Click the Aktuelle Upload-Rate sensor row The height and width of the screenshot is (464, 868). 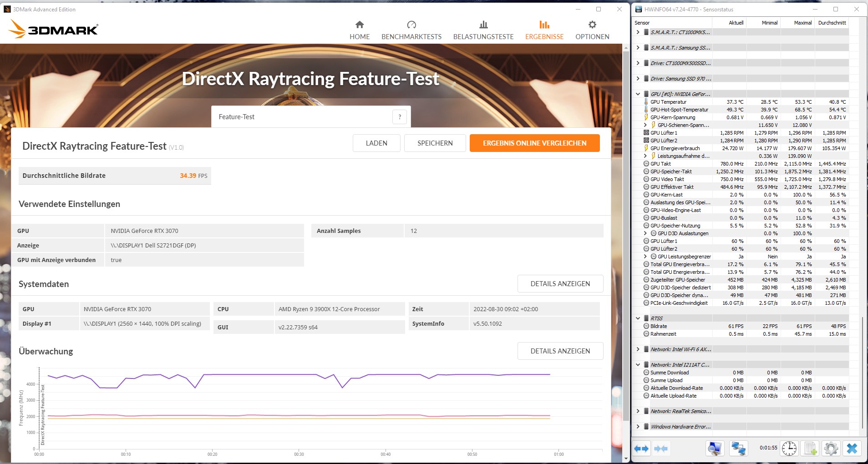[x=741, y=396]
